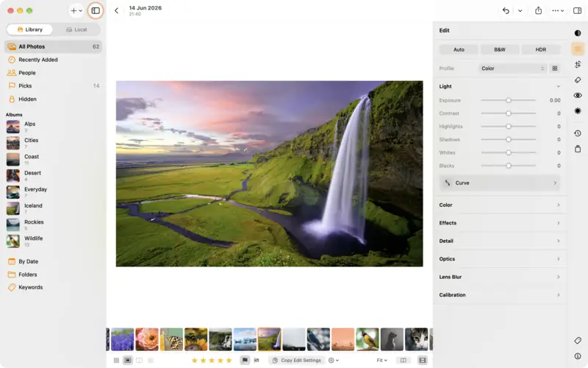This screenshot has height=368, width=588.
Task: Click the Auto adjustment button
Action: pos(459,49)
